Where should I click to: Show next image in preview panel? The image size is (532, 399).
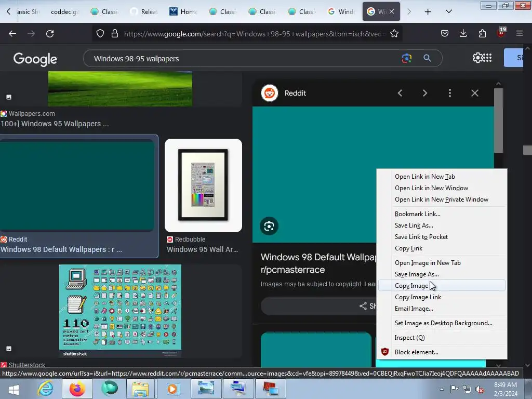(x=425, y=93)
